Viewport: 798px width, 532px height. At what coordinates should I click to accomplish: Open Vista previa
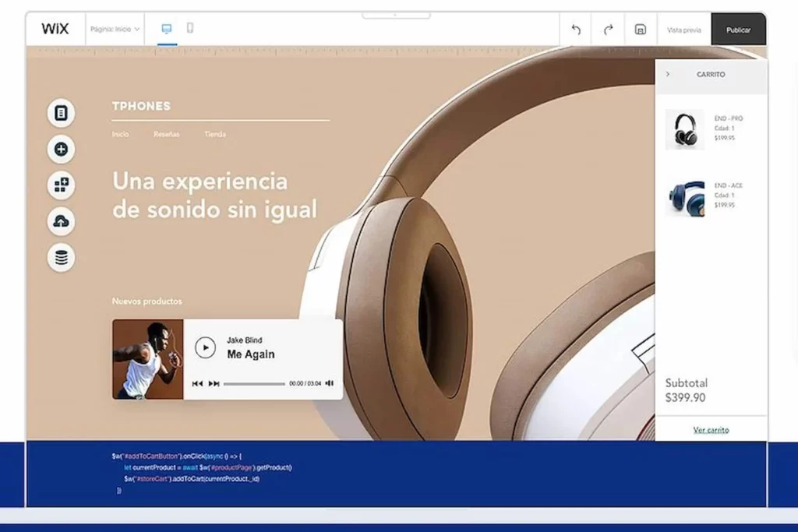tap(683, 30)
